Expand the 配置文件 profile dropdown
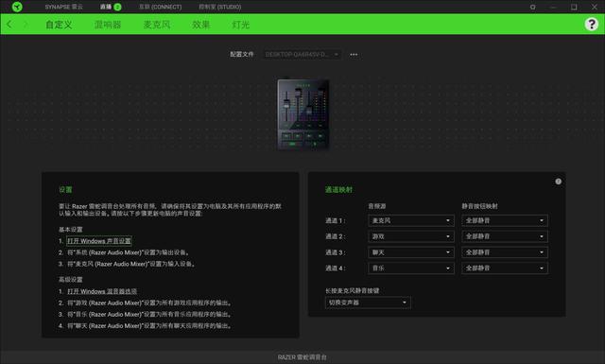Screen dimensions: 605x364 click(x=302, y=55)
